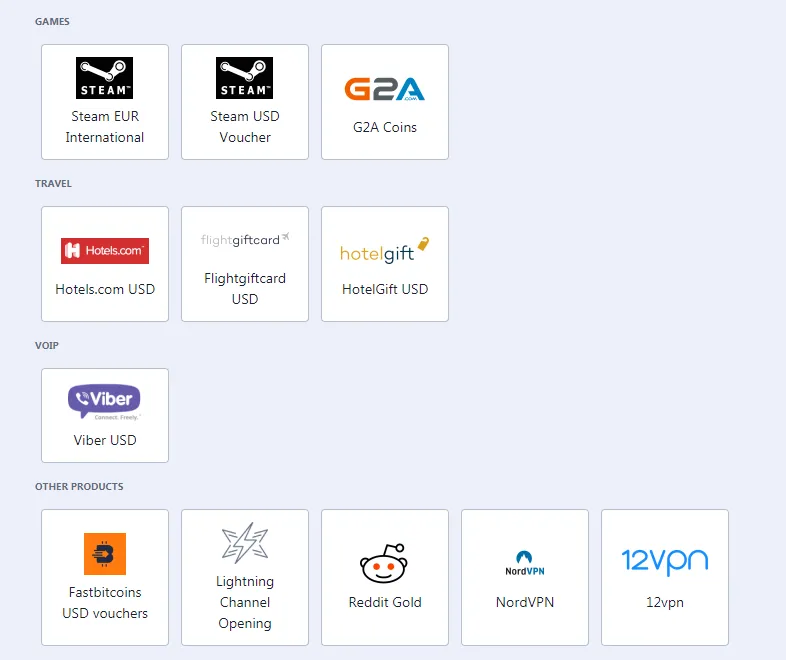Viewport: 786px width, 660px height.
Task: Click the orange Fastbitcoins logo
Action: point(105,554)
